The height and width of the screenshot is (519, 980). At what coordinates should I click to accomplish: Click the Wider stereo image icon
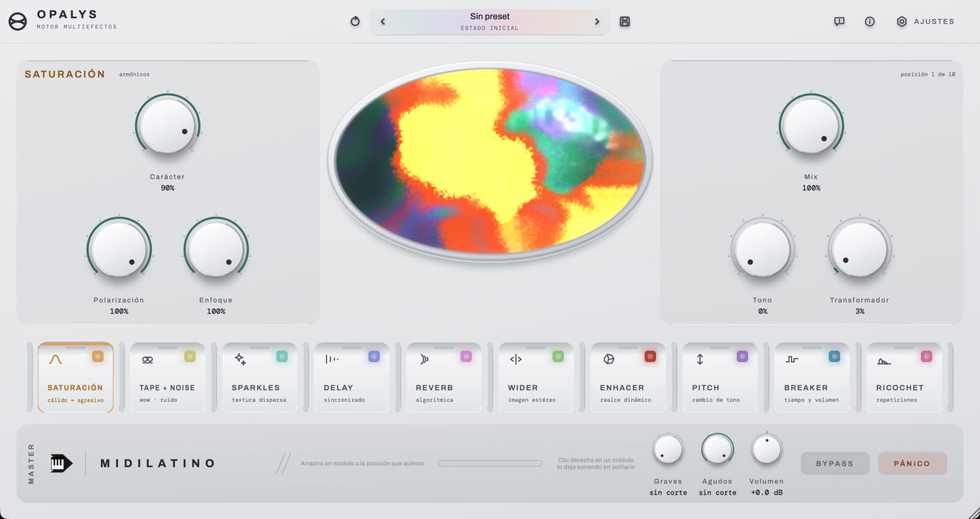[516, 359]
